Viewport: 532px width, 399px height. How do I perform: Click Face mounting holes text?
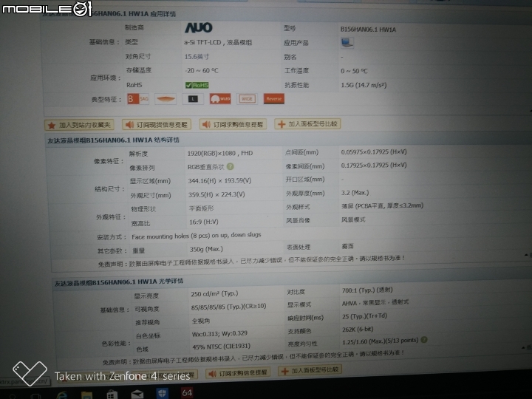196,236
